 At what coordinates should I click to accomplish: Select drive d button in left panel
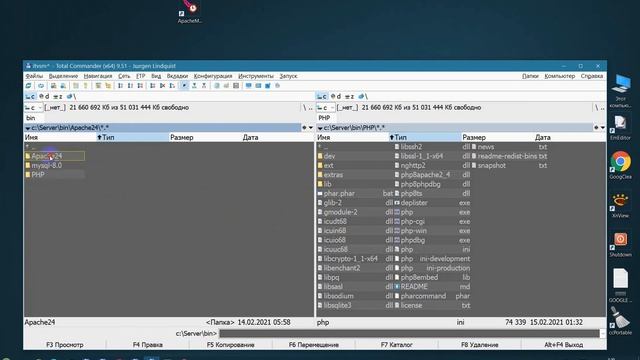pyautogui.click(x=44, y=97)
